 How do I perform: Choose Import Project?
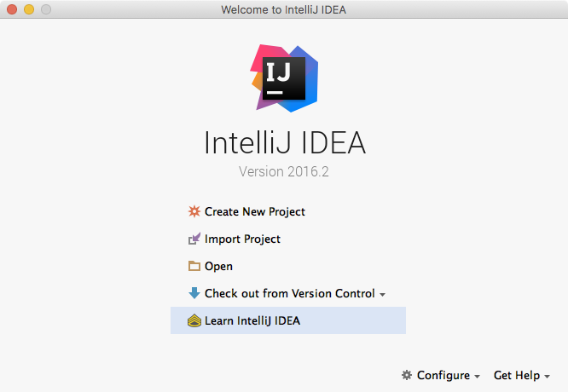(242, 239)
